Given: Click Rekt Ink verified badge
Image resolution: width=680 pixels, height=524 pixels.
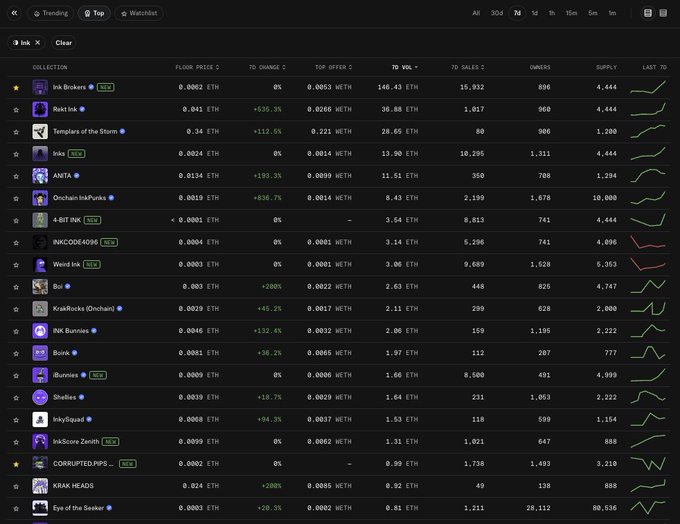Looking at the screenshot, I should (82, 109).
